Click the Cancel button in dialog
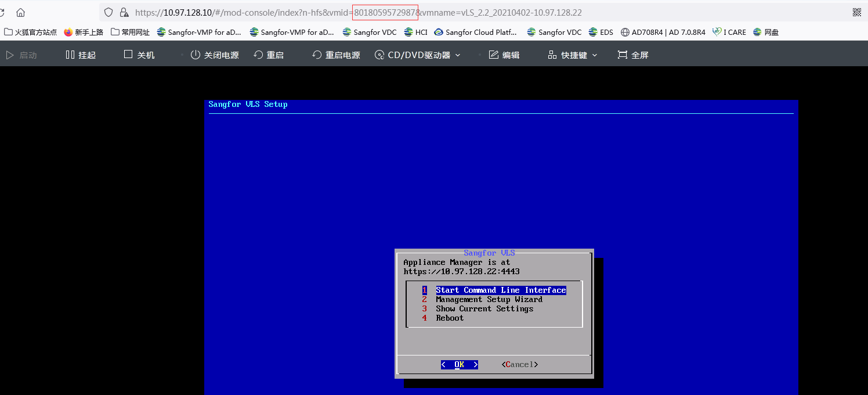 [520, 364]
